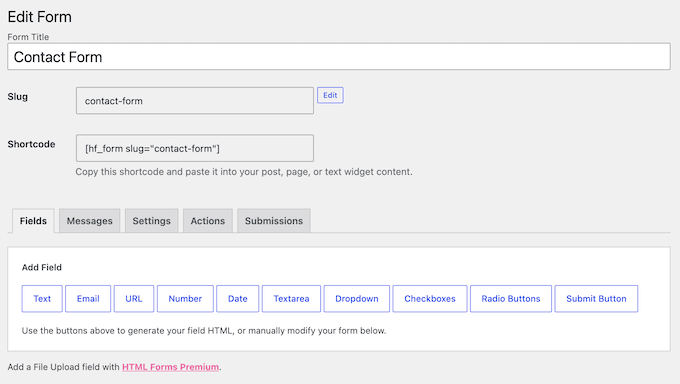Click the Form Title input field

(339, 56)
